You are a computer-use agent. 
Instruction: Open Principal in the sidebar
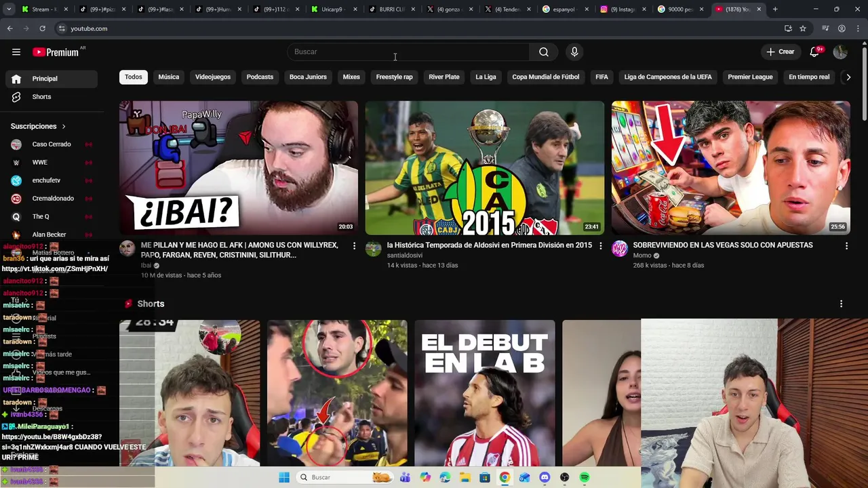pos(52,79)
